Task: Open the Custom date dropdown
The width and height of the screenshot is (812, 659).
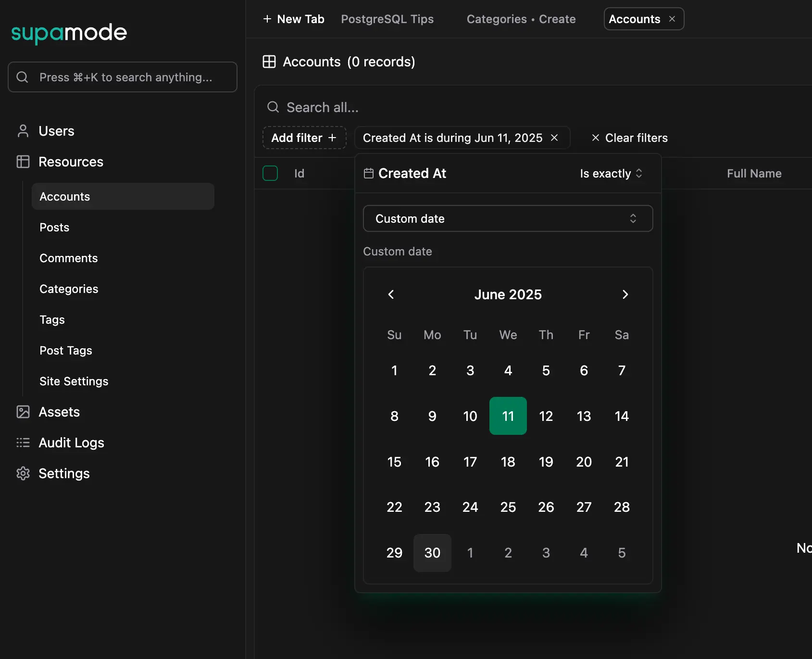Action: click(508, 218)
